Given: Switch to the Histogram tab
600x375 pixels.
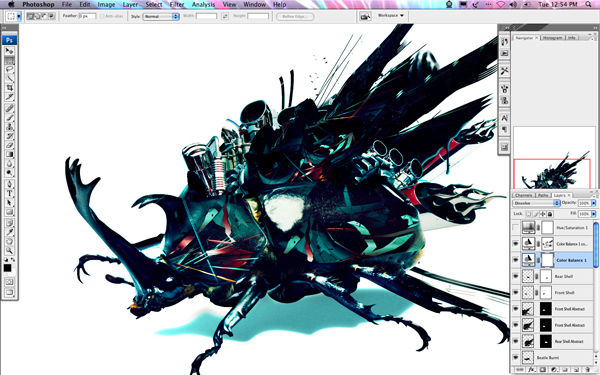Looking at the screenshot, I should [x=553, y=38].
